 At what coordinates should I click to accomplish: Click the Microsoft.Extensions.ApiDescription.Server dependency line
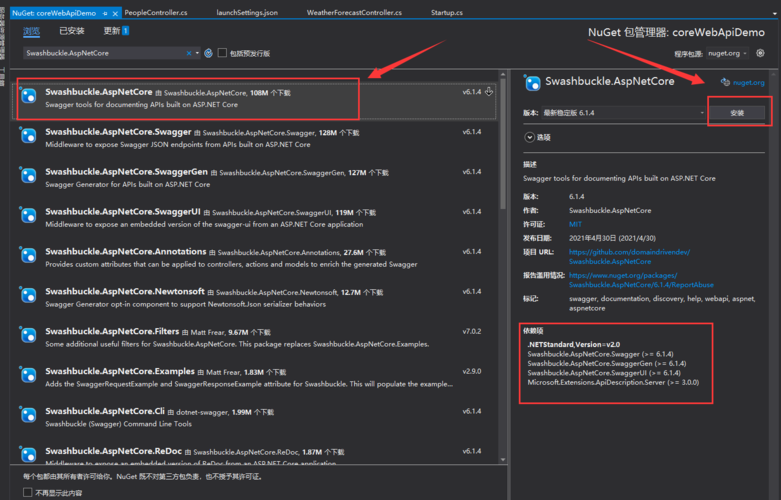(613, 382)
